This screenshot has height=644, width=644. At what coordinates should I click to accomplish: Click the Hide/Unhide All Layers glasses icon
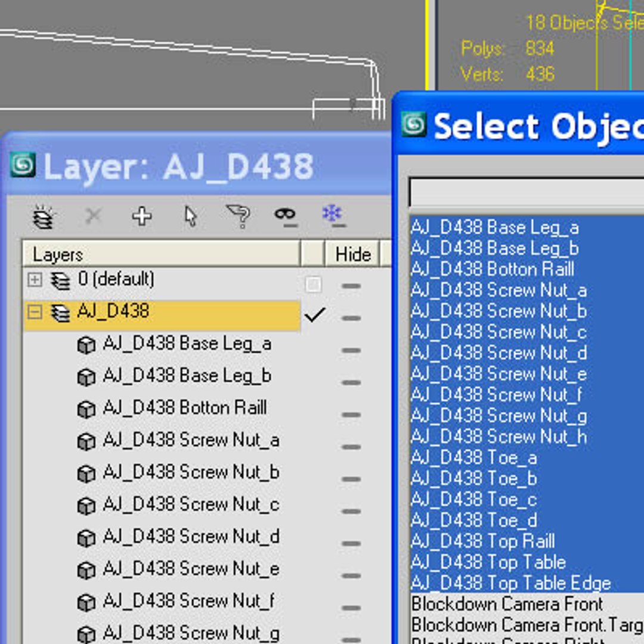(x=286, y=216)
